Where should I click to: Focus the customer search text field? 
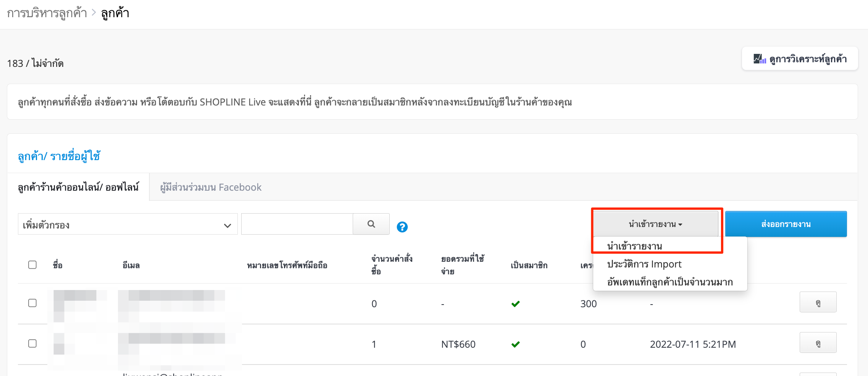pyautogui.click(x=297, y=224)
